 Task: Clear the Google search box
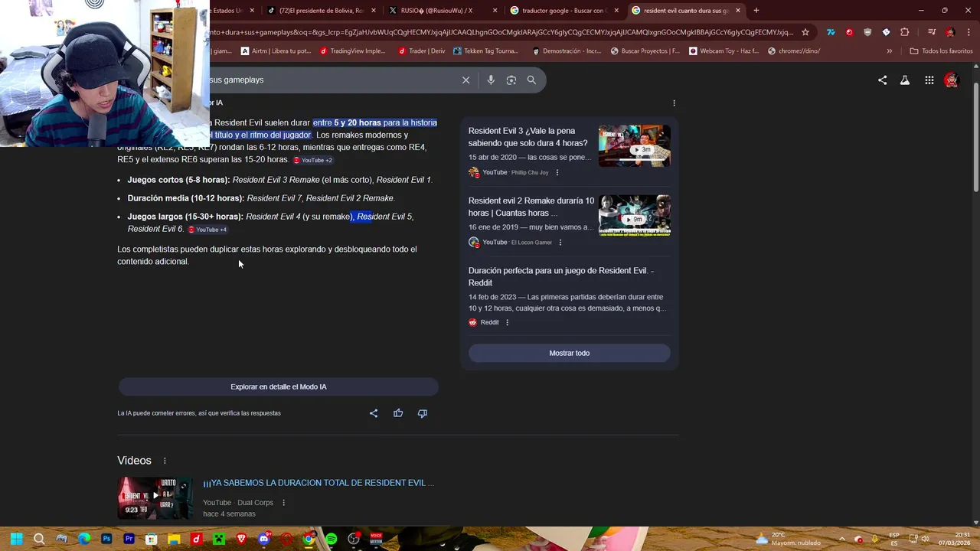pyautogui.click(x=465, y=80)
